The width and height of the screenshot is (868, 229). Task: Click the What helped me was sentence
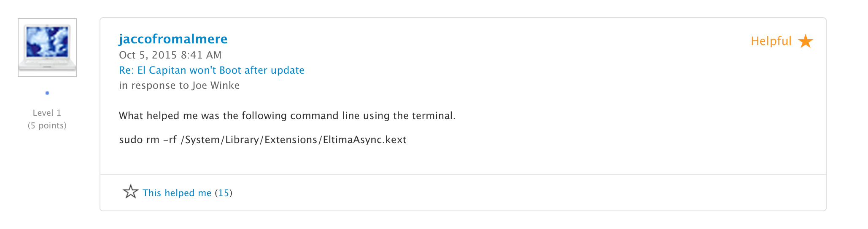[x=287, y=116]
